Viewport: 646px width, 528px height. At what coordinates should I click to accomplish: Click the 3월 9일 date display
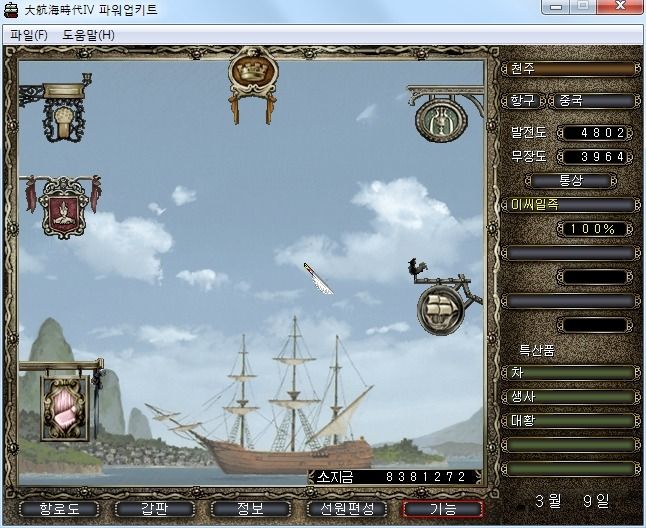pyautogui.click(x=572, y=501)
